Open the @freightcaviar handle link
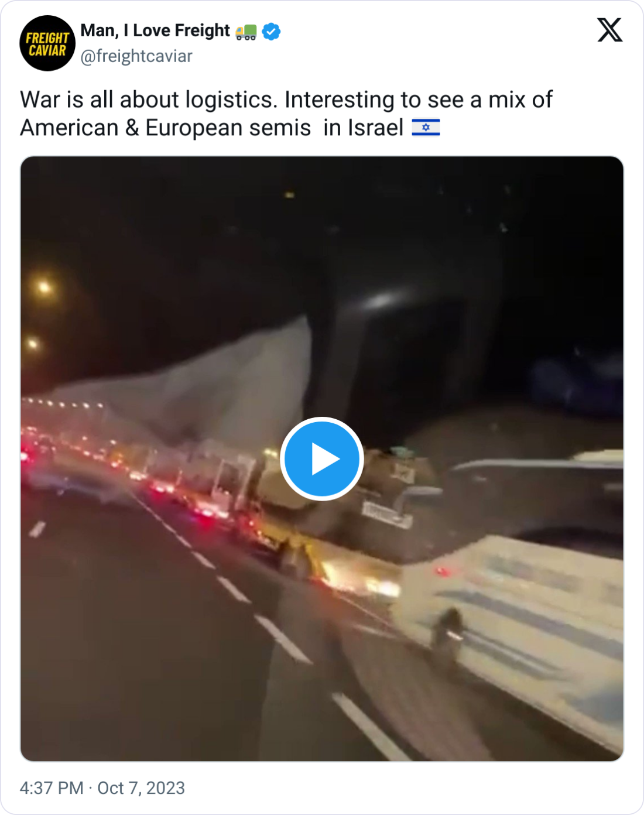 point(136,56)
